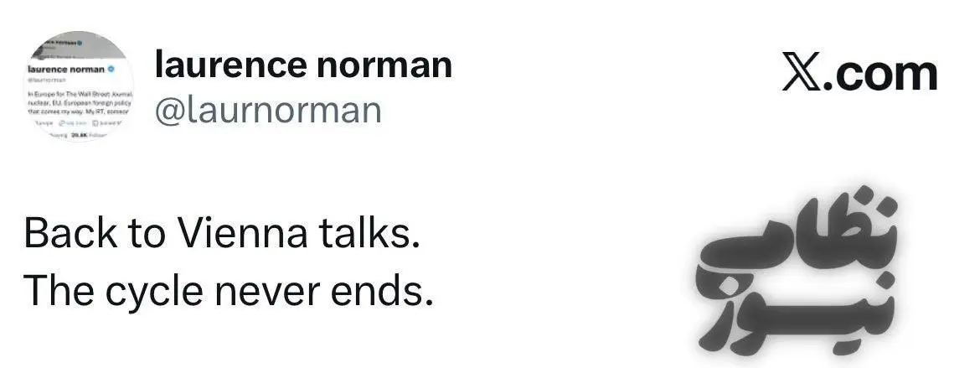The height and width of the screenshot is (368, 980).
Task: Click the small name heading inside avatar
Action: click(x=65, y=69)
